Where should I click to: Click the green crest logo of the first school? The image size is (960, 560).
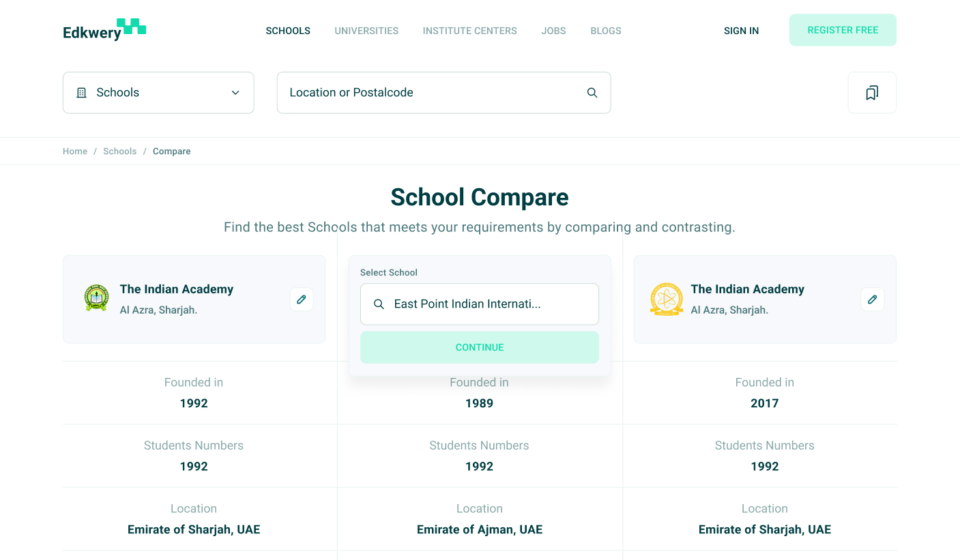[96, 299]
